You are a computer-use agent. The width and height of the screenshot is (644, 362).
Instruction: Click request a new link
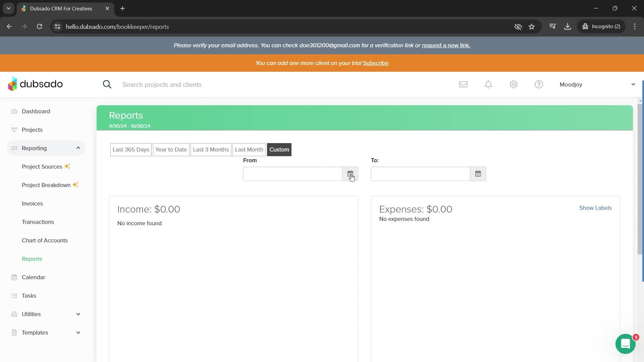point(446,45)
